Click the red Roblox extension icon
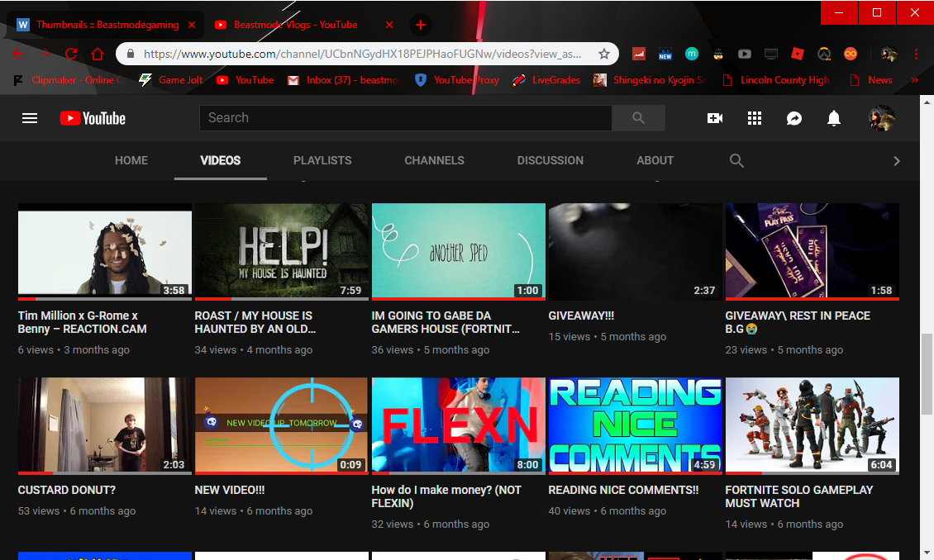The width and height of the screenshot is (934, 560). [x=798, y=55]
